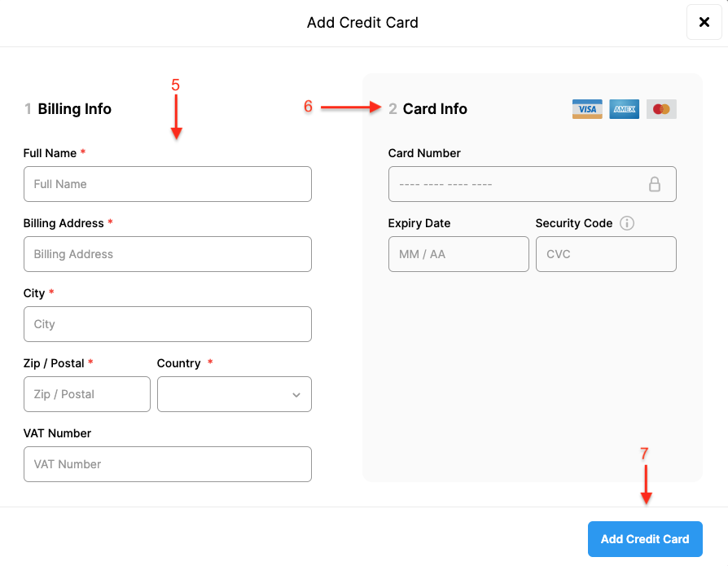Close the Add Credit Card dialog
The height and width of the screenshot is (566, 728).
[704, 22]
